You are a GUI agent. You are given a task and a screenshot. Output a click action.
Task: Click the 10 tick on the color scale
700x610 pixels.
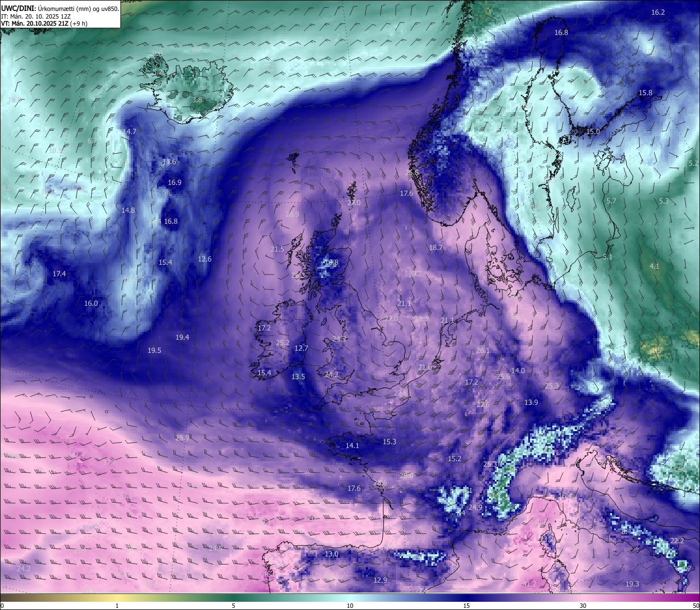click(350, 606)
